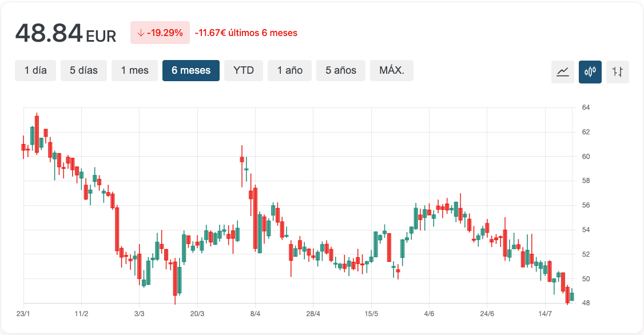Viewport: 644px width, 335px height.
Task: Click the active 6 meses range button
Action: pos(191,71)
